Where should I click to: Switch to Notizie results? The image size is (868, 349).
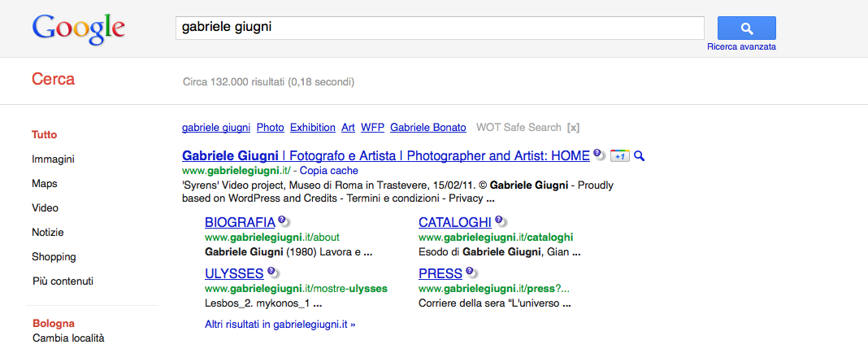point(48,232)
